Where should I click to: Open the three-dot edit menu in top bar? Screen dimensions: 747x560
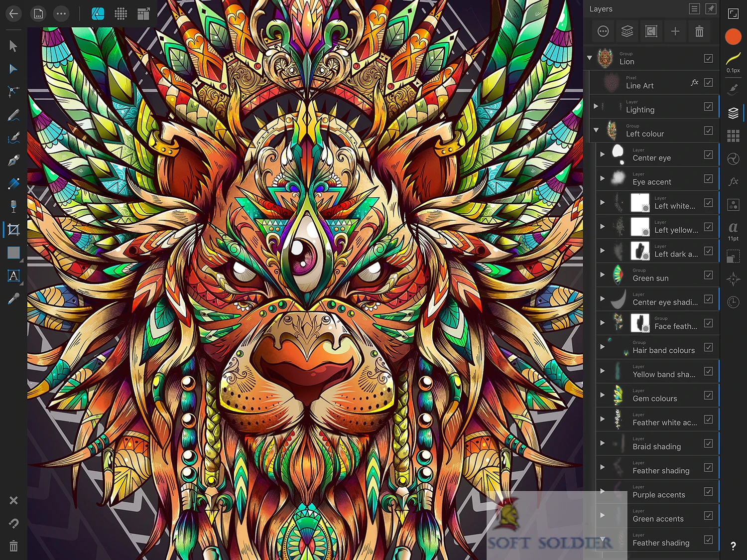pyautogui.click(x=61, y=14)
